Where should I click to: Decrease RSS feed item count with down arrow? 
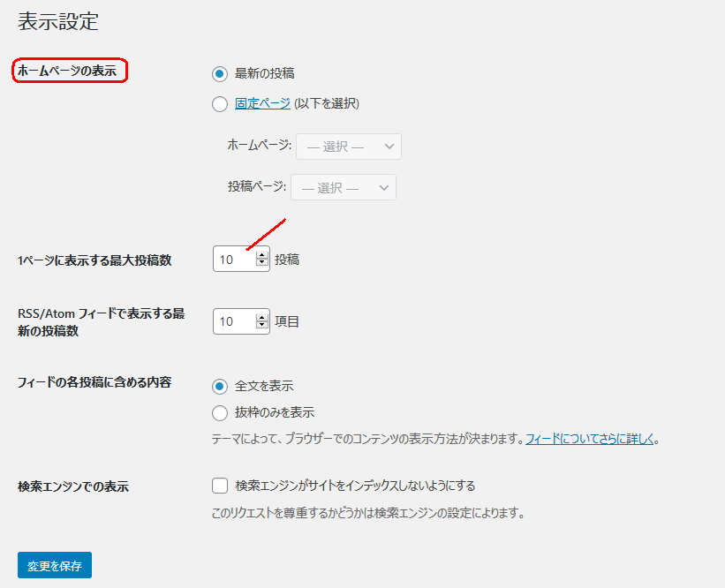[262, 326]
